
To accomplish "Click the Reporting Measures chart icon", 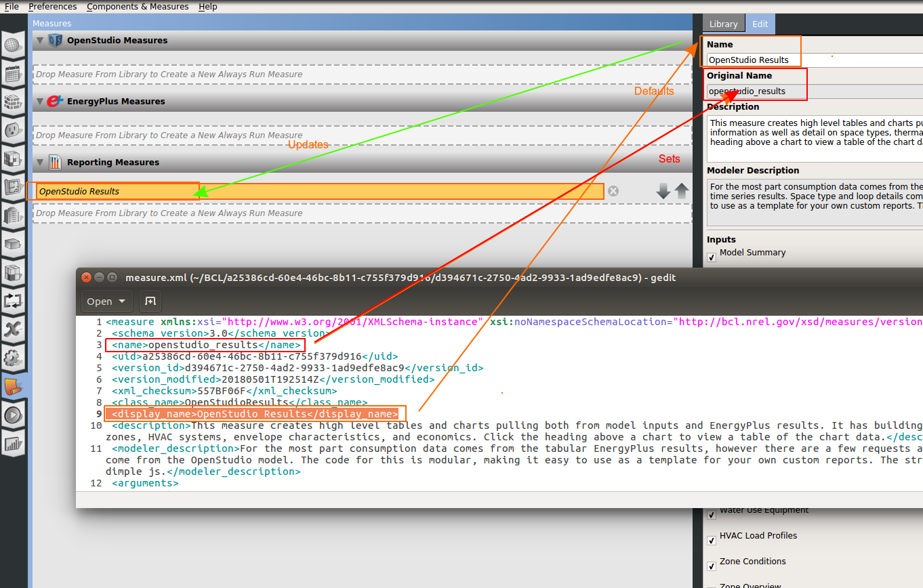I will 55,163.
